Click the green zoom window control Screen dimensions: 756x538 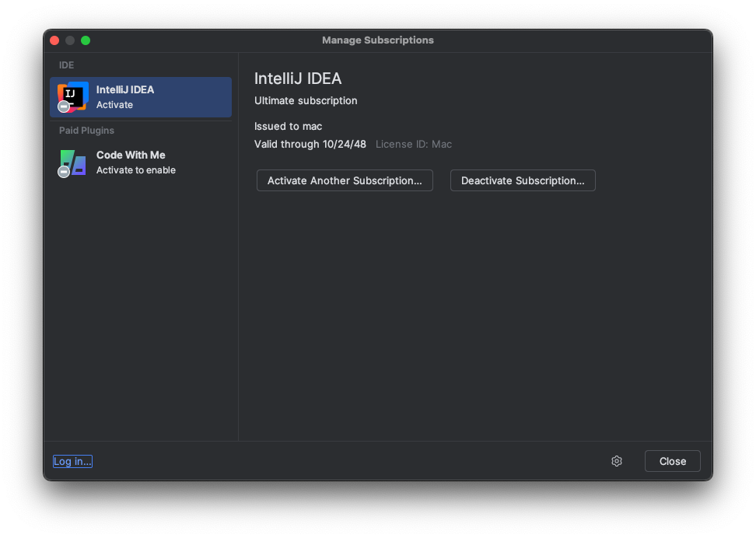[x=86, y=40]
